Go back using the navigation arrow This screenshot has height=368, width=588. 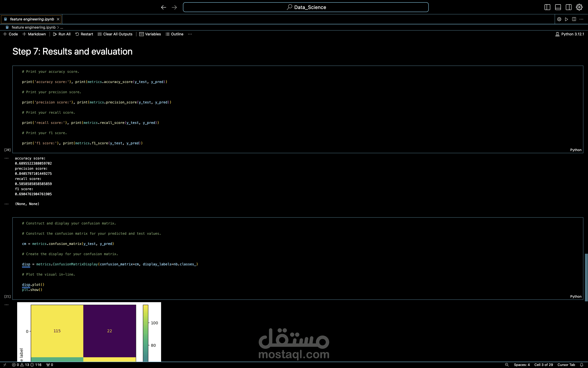coord(164,7)
